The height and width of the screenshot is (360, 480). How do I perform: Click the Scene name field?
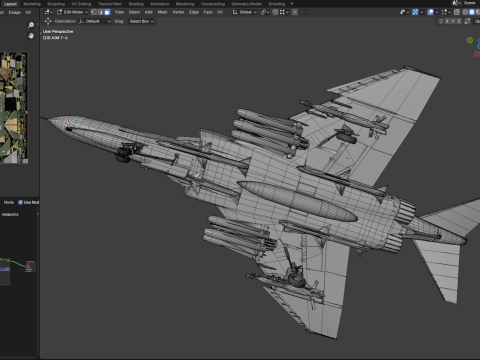pos(471,3)
